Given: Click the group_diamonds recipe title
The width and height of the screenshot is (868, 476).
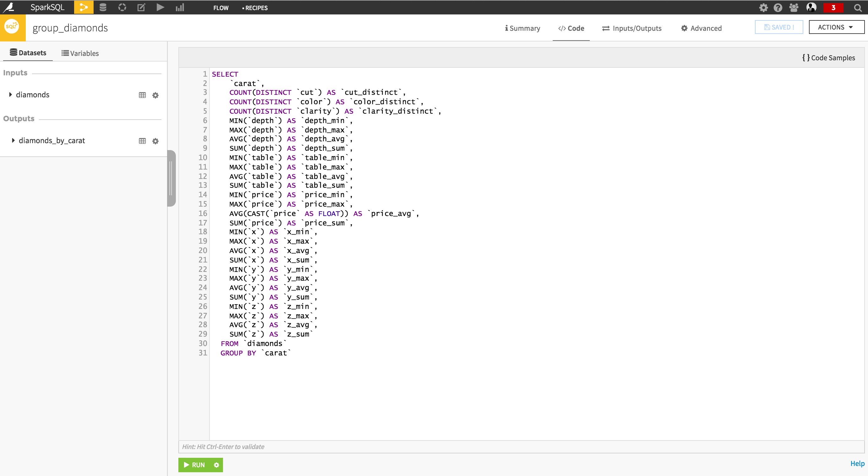Looking at the screenshot, I should 70,28.
